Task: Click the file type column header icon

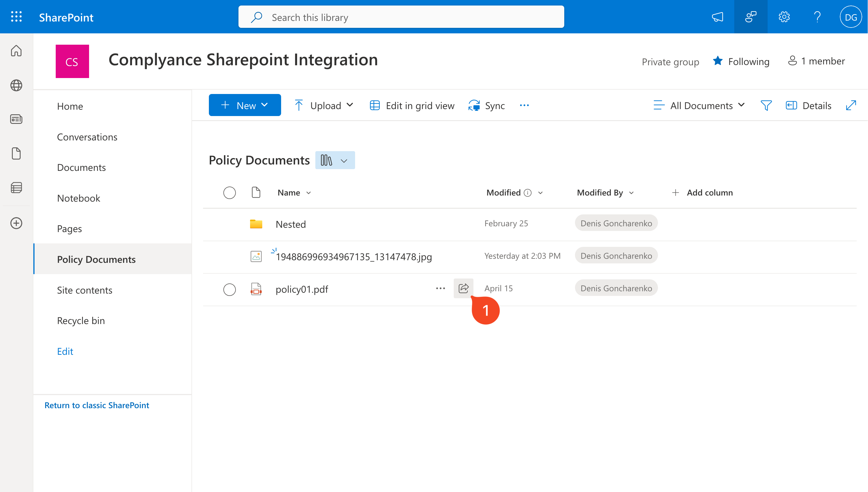Action: click(256, 193)
